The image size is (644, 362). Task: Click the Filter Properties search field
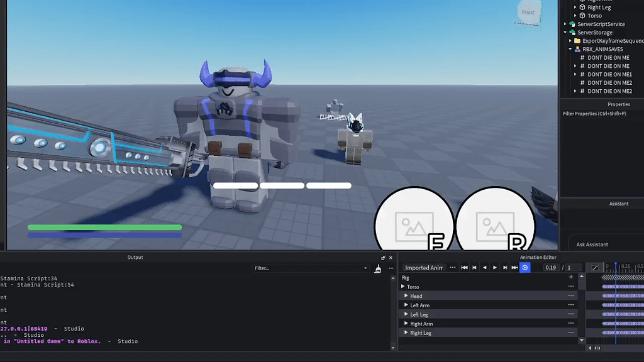(x=602, y=114)
